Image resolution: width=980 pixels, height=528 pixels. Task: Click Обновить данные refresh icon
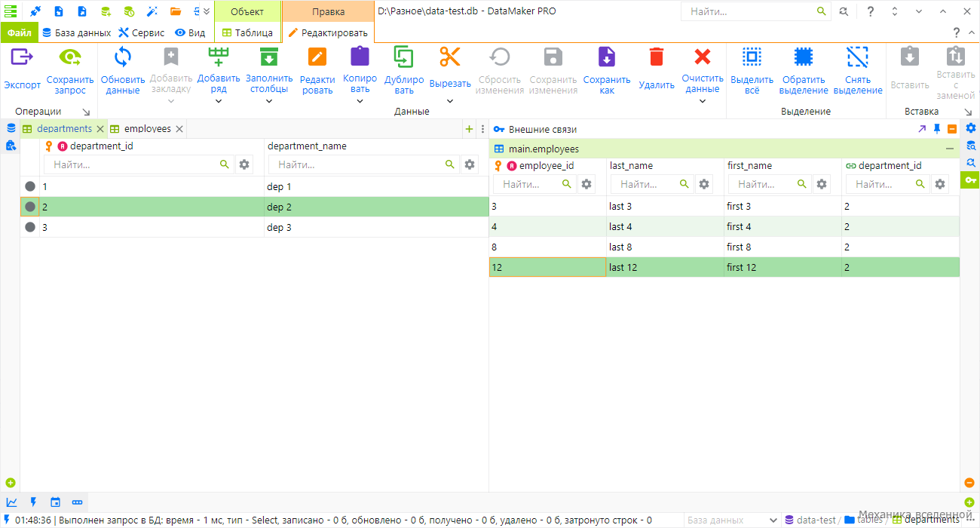coord(122,57)
